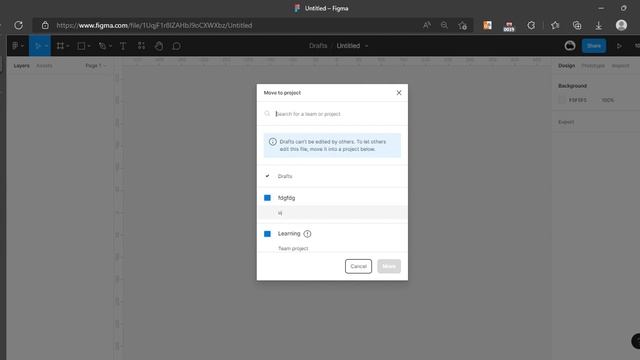Select the Team project row

pyautogui.click(x=332, y=248)
